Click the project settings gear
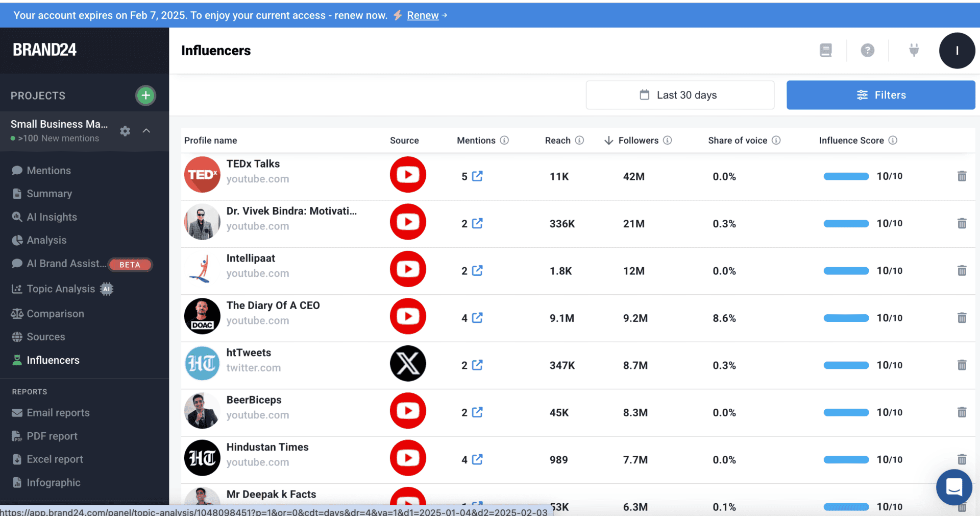Viewport: 980px width, 516px height. click(125, 131)
